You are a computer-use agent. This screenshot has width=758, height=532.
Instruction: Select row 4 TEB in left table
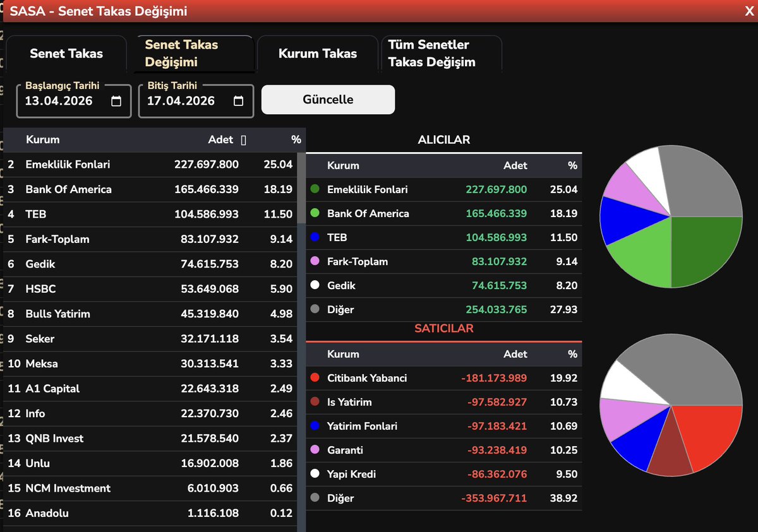[150, 215]
